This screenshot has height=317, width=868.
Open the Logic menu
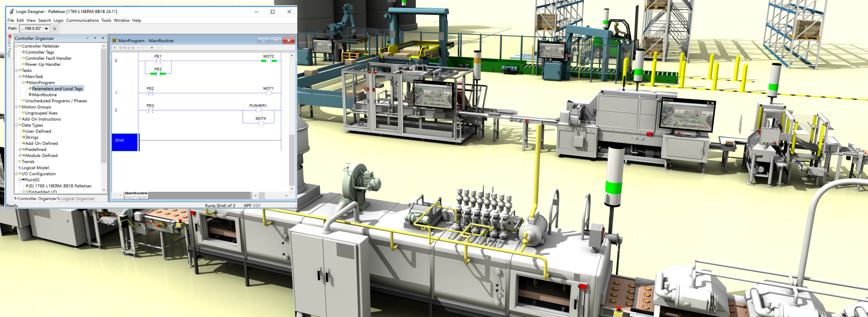tap(59, 20)
